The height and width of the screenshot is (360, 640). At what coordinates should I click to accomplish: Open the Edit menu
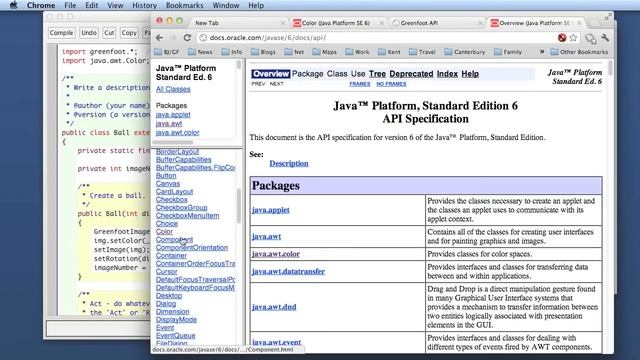pyautogui.click(x=91, y=5)
